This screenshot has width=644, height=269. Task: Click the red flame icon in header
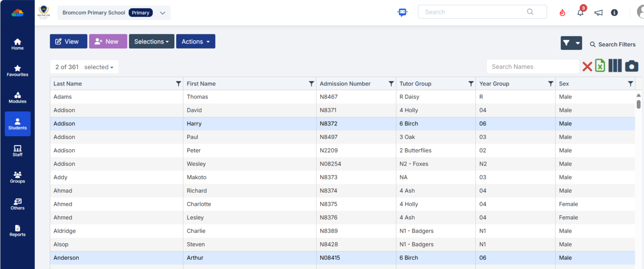coord(562,13)
